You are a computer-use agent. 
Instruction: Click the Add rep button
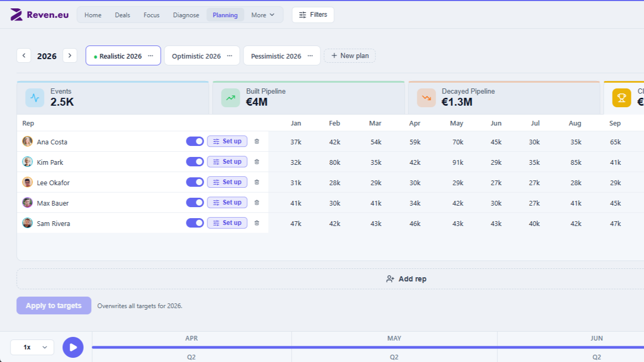[x=406, y=279]
